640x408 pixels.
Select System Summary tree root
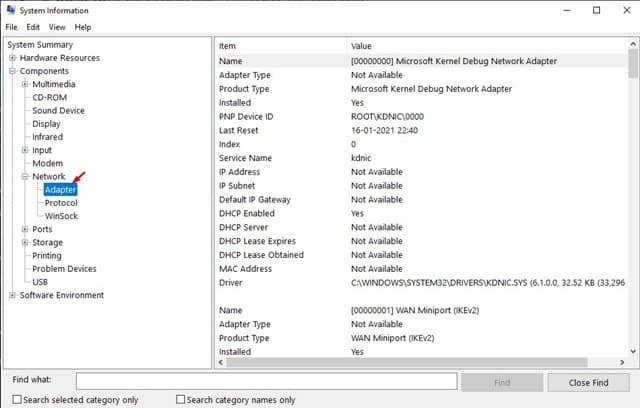click(x=40, y=45)
